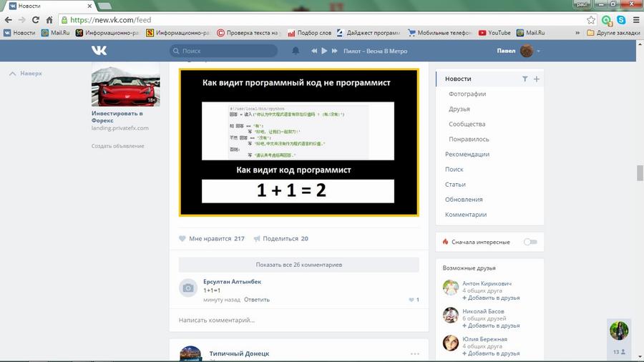644x362 pixels.
Task: Skip to the next audio track
Action: [334, 51]
